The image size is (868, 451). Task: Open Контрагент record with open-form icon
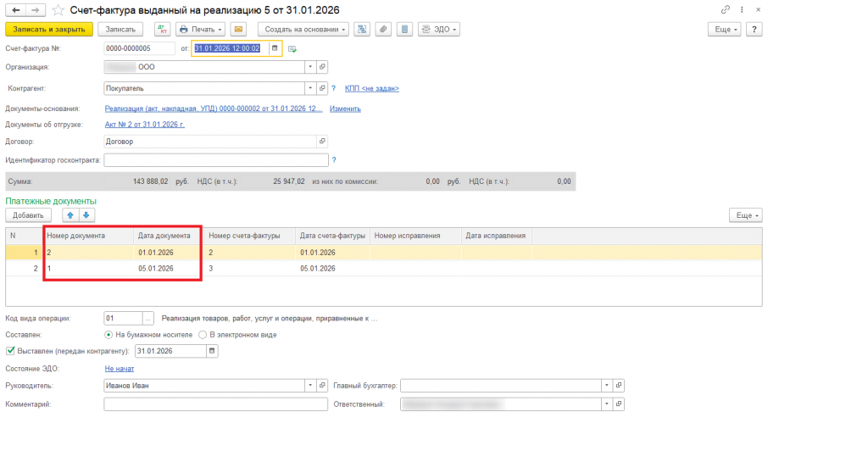tap(322, 88)
